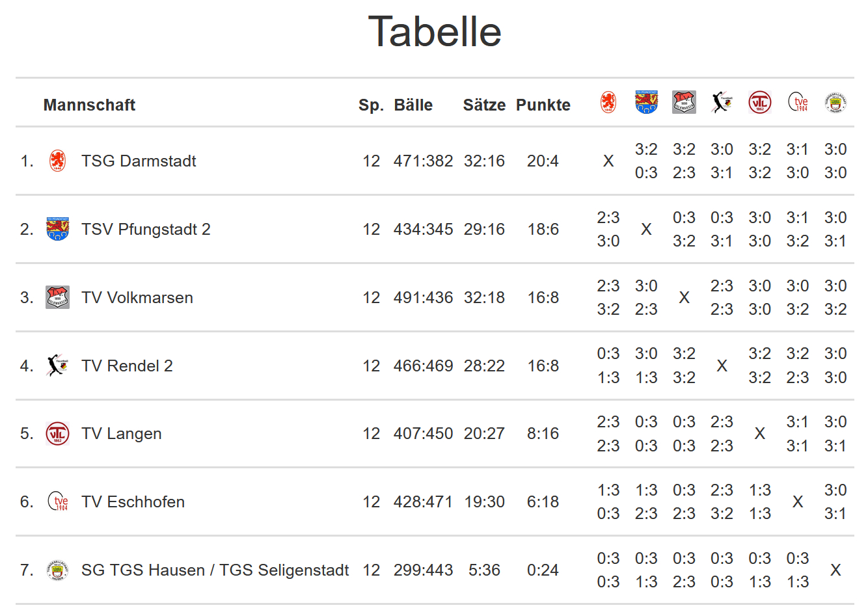Open SG TGS Hausen / TGS Seligenstadt team link

215,570
